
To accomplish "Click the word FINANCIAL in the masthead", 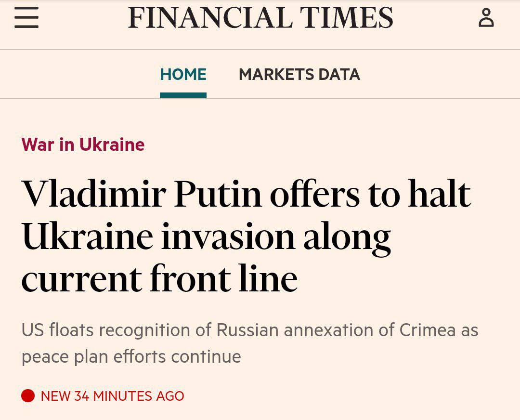I will pos(209,18).
